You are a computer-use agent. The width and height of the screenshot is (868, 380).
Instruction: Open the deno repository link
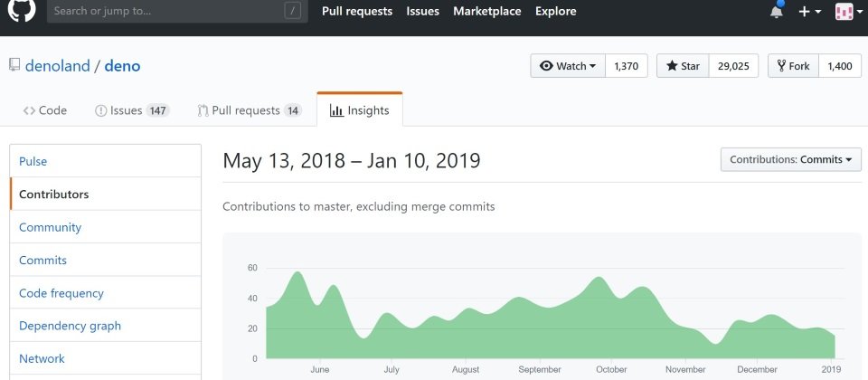tap(122, 66)
